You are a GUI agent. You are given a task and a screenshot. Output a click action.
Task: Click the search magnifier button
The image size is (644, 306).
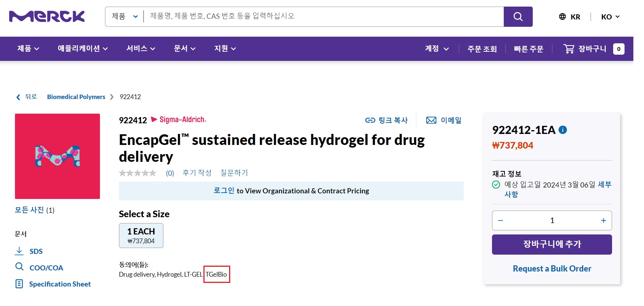(518, 17)
